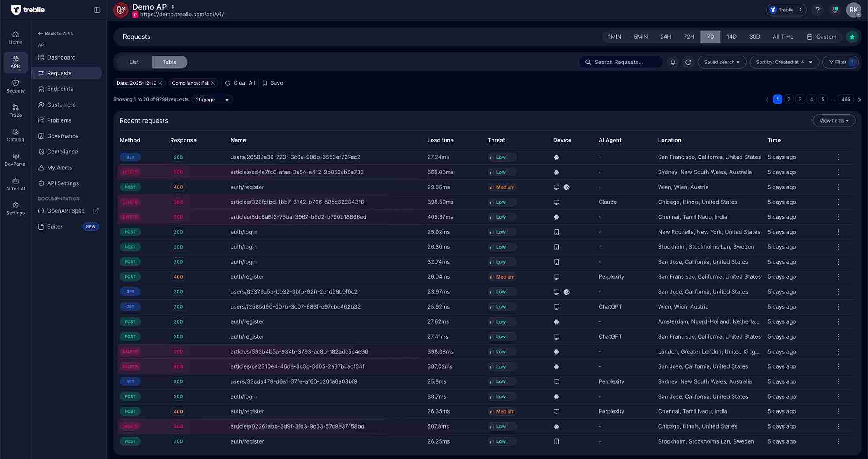868x459 pixels.
Task: Expand the Sort by Created at dropdown
Action: point(784,62)
